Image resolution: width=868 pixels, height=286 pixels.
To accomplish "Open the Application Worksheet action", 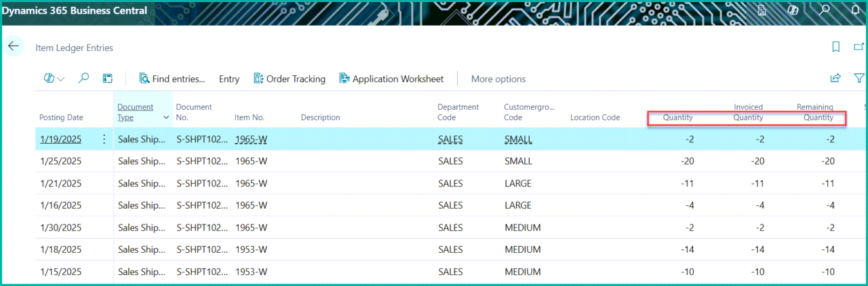I will [x=391, y=79].
